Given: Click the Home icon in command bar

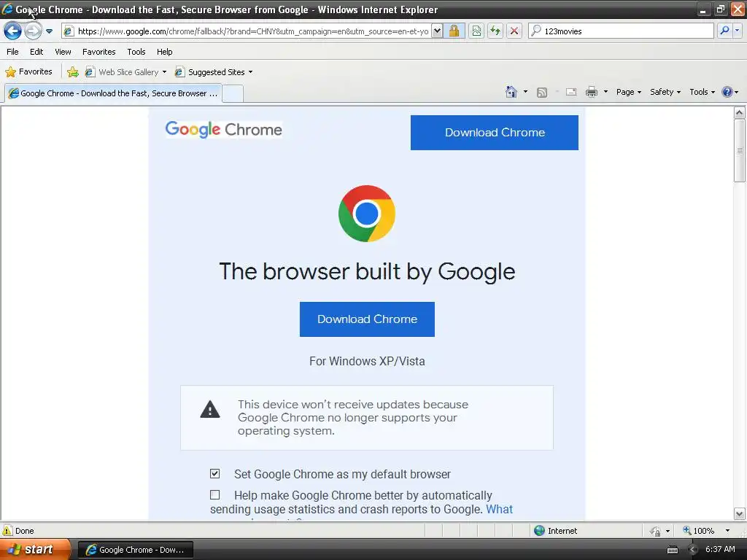Looking at the screenshot, I should coord(511,92).
